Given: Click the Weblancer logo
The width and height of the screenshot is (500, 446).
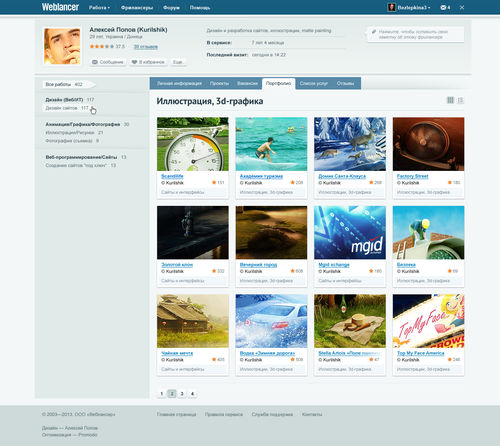Looking at the screenshot, I should click(x=60, y=7).
